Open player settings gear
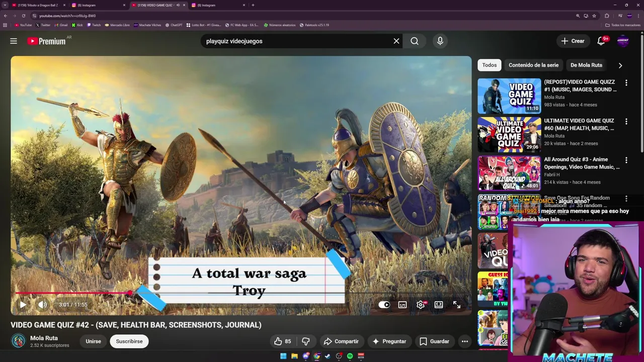The height and width of the screenshot is (362, 644). (421, 305)
